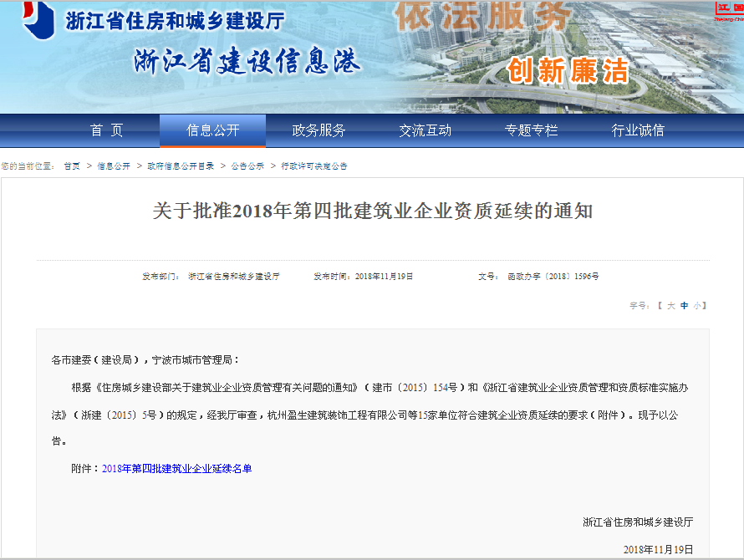Set font size to medium (中)

(684, 306)
